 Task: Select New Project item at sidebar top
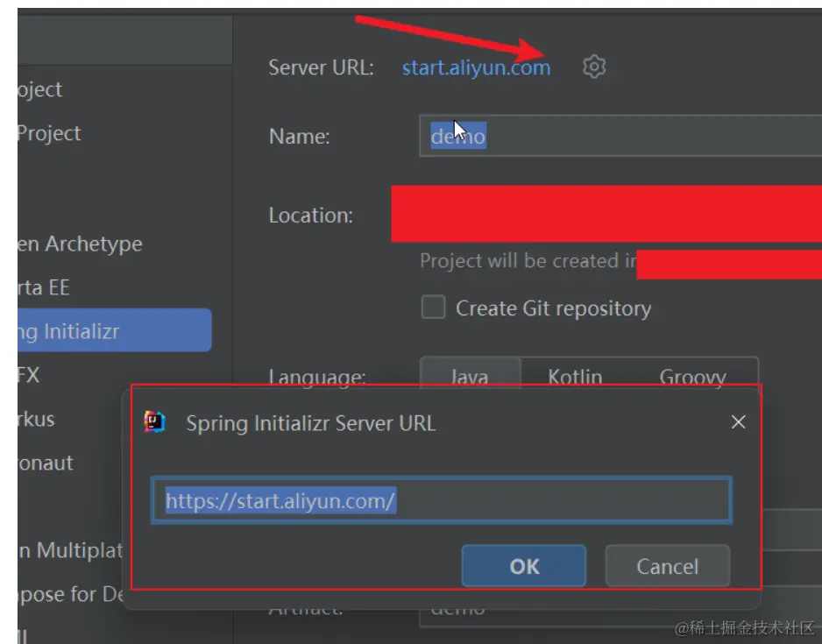pyautogui.click(x=39, y=89)
